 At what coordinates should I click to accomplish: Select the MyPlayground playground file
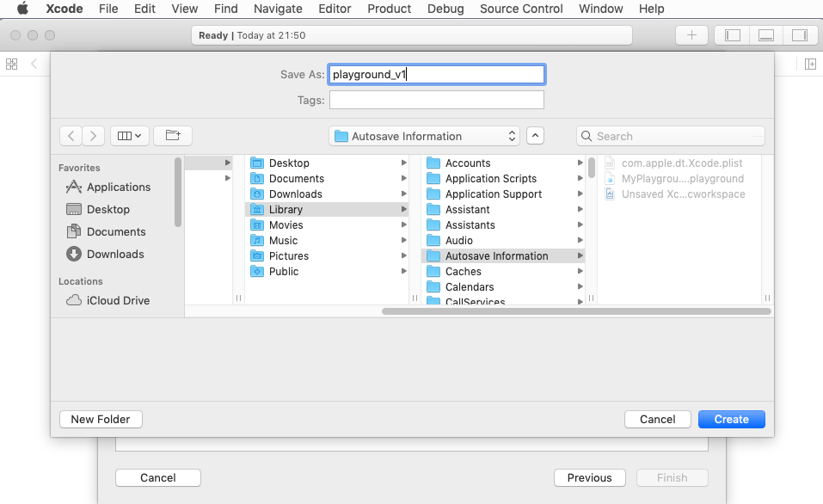(679, 179)
